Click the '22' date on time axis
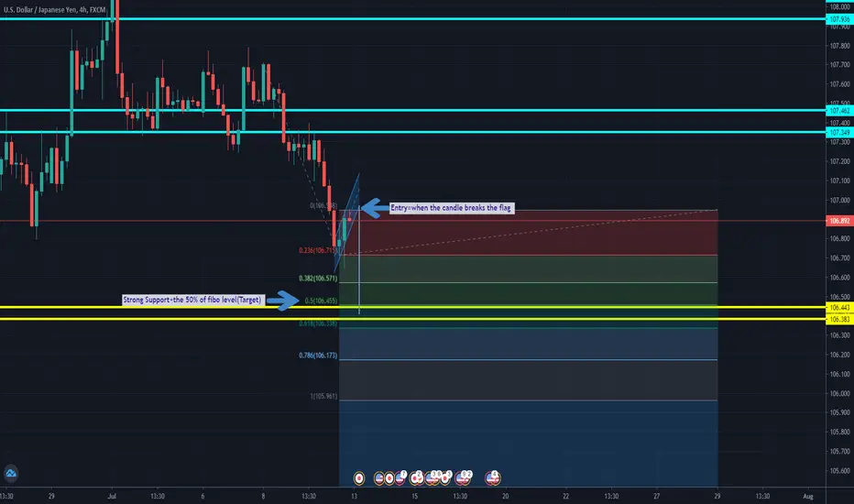Screen dimensions: 854x504 coord(566,497)
